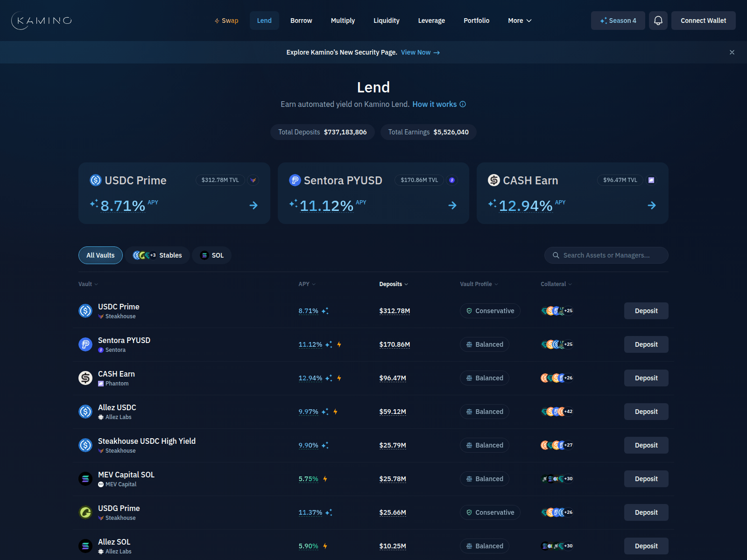Deposit into Allez SOL vault
Image resolution: width=747 pixels, height=560 pixels.
(646, 546)
